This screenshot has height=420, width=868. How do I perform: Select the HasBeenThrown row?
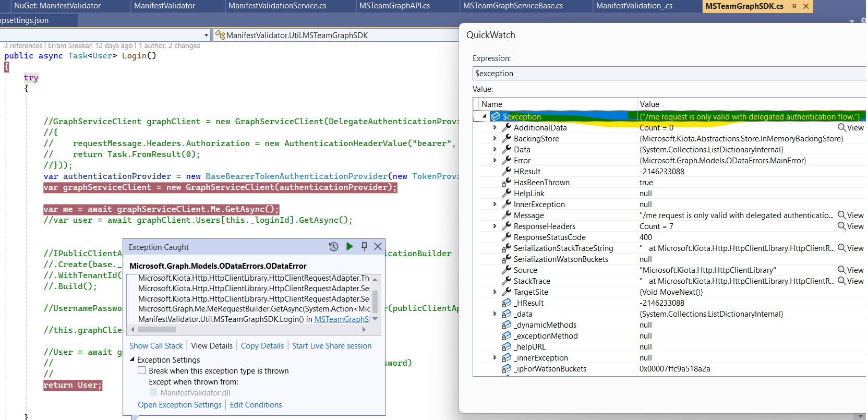coord(669,182)
